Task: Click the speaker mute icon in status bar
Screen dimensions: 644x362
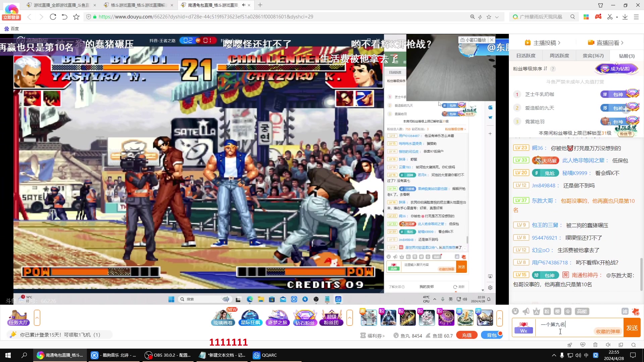Action: (x=608, y=345)
